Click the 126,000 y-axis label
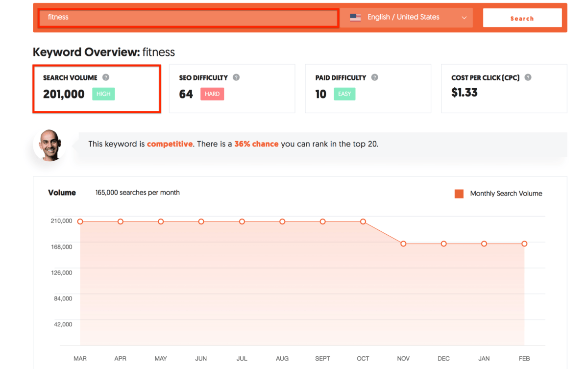Viewport: 588px width, 369px height. 61,272
